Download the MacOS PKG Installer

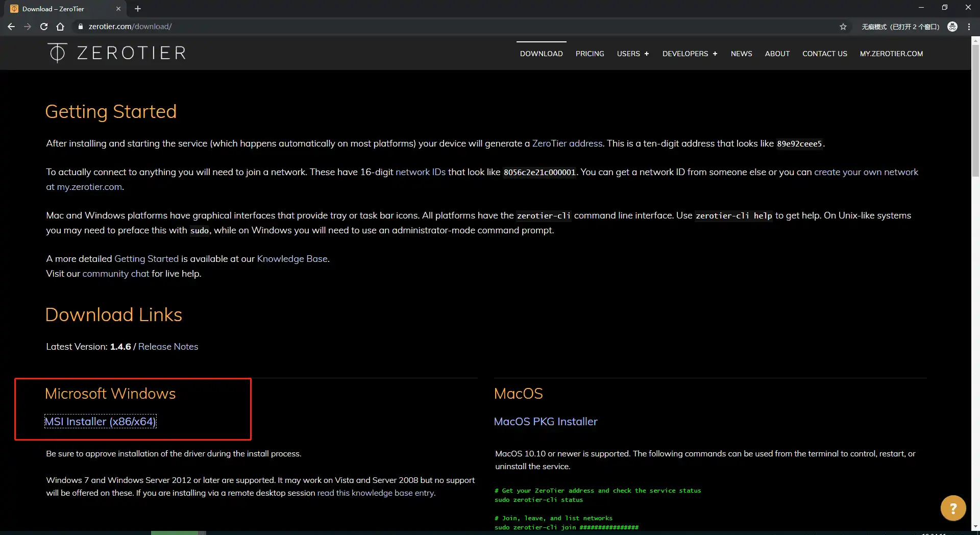(546, 422)
